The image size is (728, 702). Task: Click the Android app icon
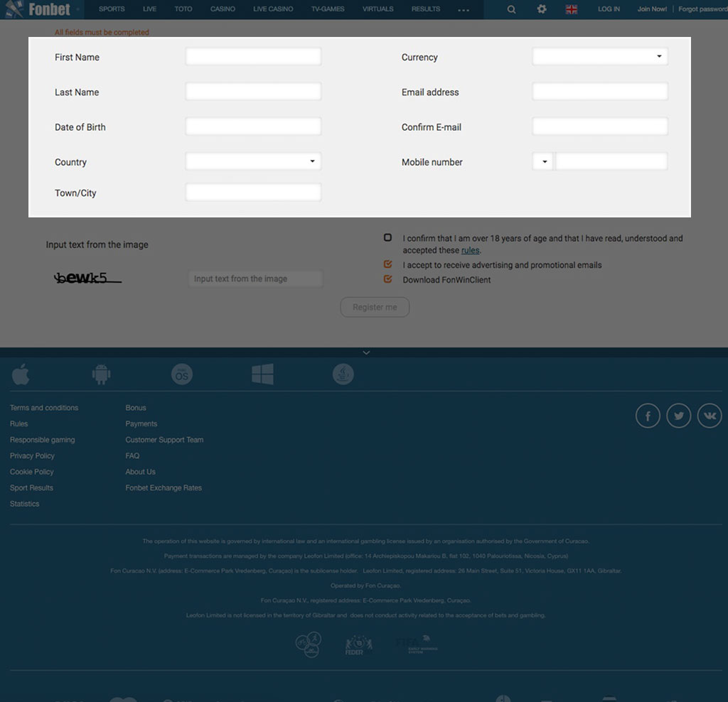(101, 374)
